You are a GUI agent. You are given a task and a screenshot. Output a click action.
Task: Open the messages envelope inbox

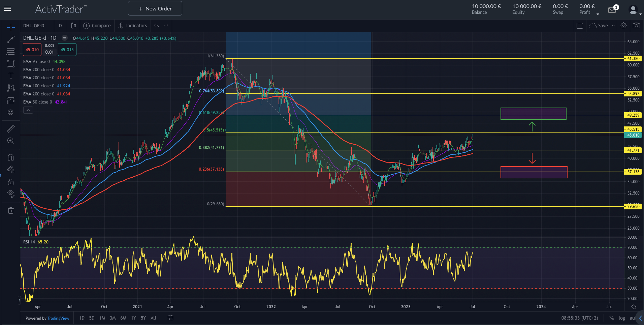pos(612,10)
